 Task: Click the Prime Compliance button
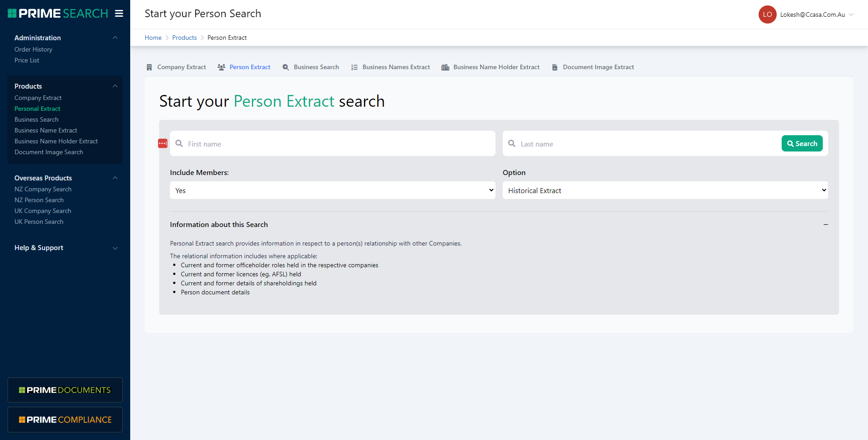pyautogui.click(x=65, y=420)
